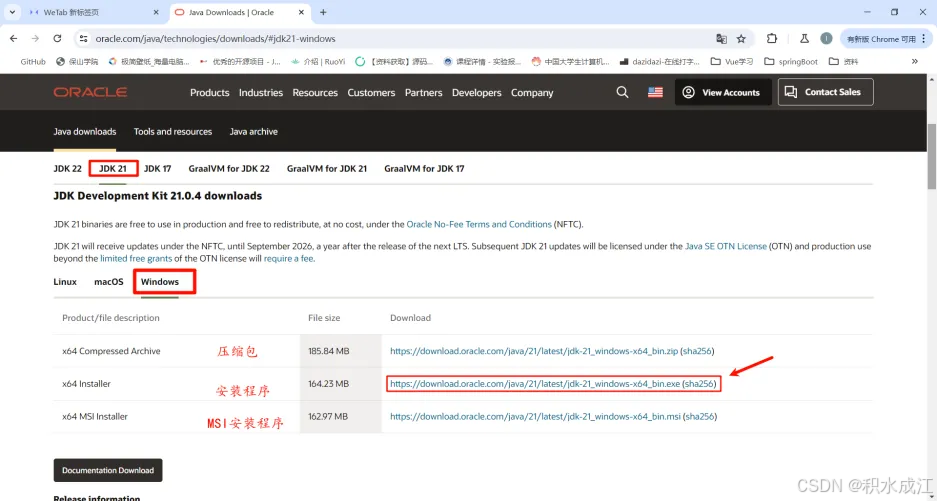Screen dimensions: 937x501
Task: Open 保山学院 bookmark
Action: (x=76, y=62)
